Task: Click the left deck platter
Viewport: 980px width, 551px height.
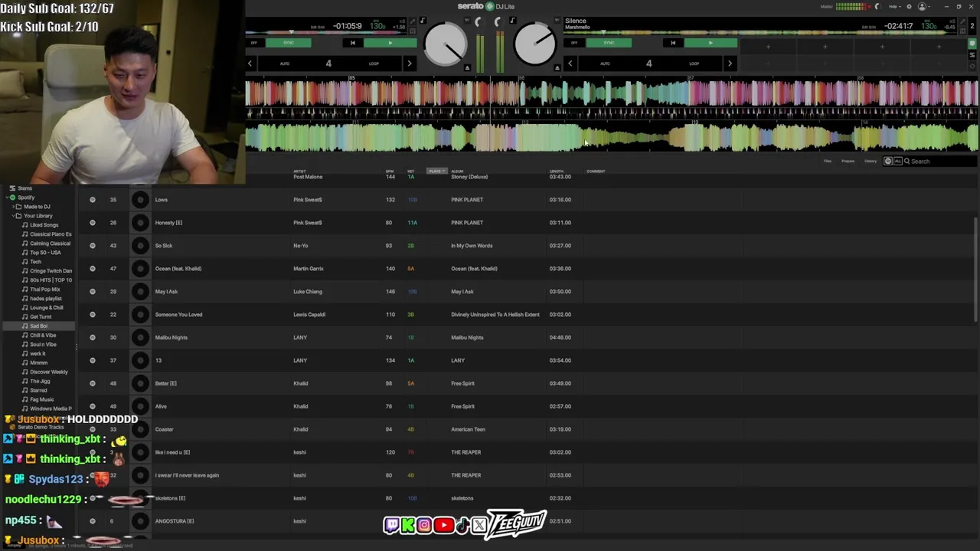Action: [445, 44]
